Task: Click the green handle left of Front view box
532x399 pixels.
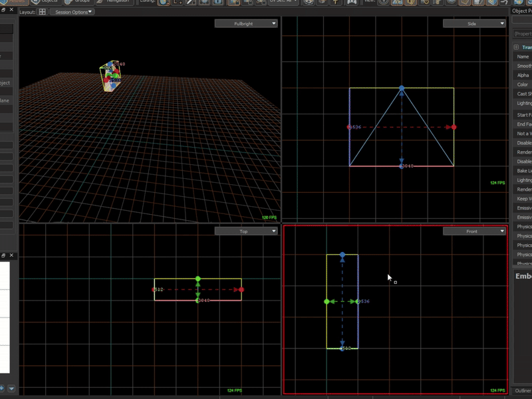Action: click(327, 302)
